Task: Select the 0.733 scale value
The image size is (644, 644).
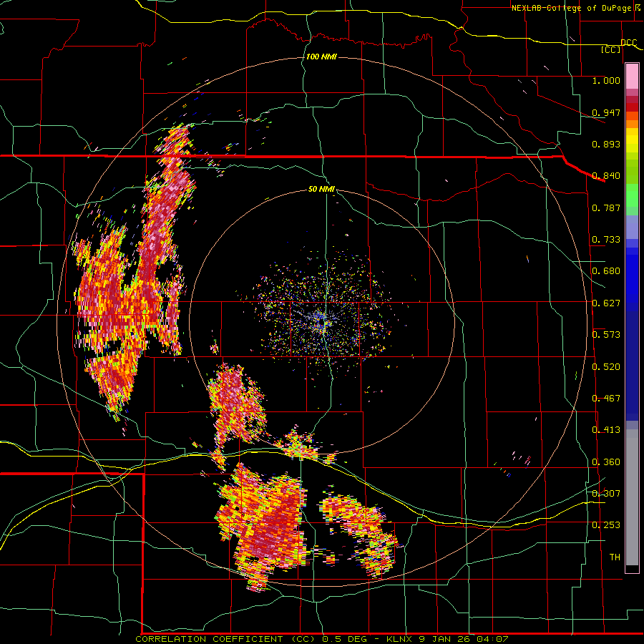Action: [x=606, y=240]
